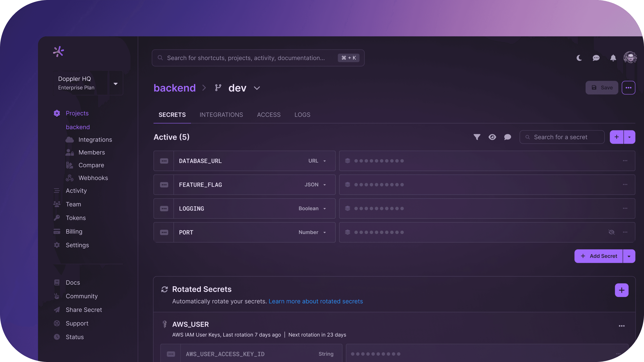Open notifications bell

click(613, 58)
